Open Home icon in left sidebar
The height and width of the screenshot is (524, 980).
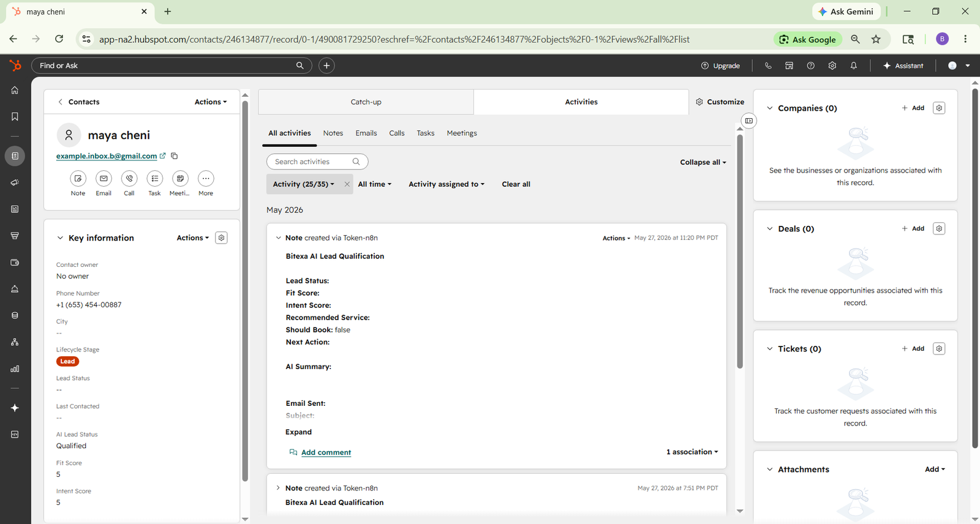tap(15, 90)
